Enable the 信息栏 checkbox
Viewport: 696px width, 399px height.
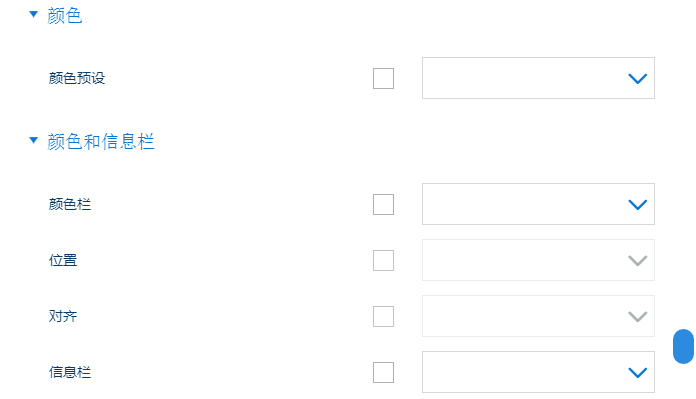coord(384,372)
